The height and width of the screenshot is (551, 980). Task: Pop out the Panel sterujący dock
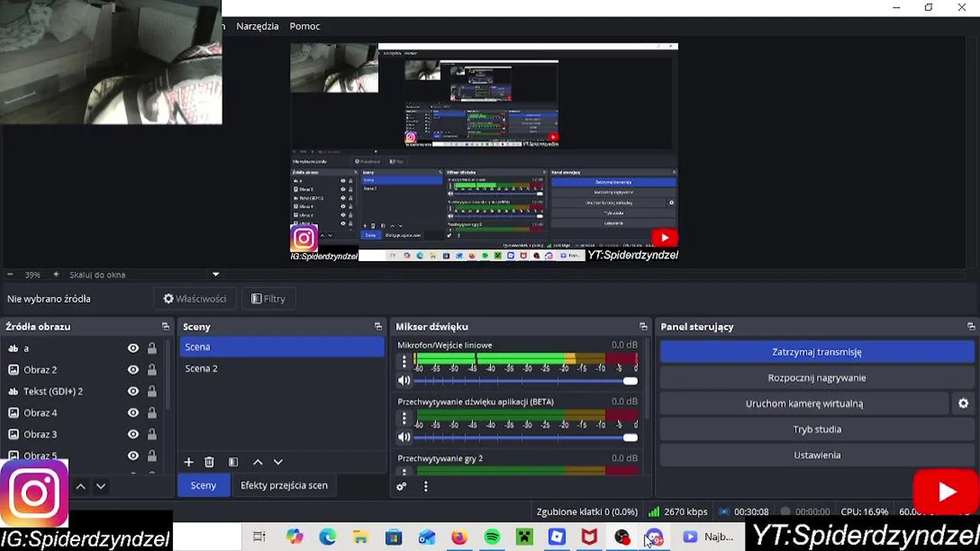[971, 327]
